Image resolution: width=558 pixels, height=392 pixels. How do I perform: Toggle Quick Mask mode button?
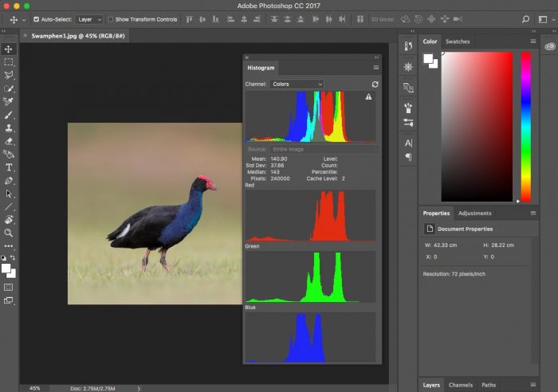[9, 287]
